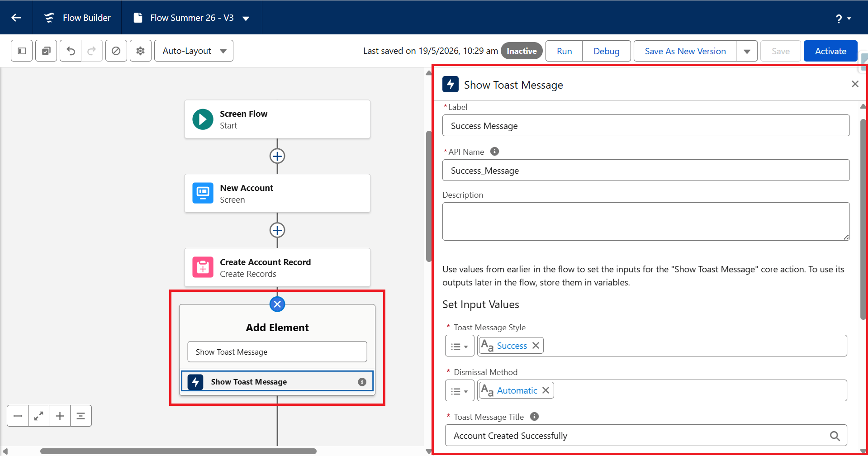Open Toast Message Style type selector
Viewport: 868px width, 456px height.
pyautogui.click(x=460, y=346)
